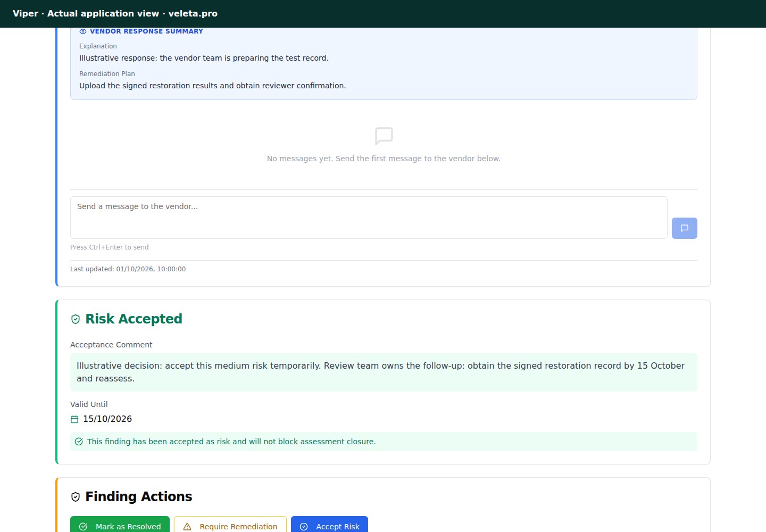Click the Vendor Response Summary heading
Viewport: 766px width, 532px height.
[x=146, y=31]
